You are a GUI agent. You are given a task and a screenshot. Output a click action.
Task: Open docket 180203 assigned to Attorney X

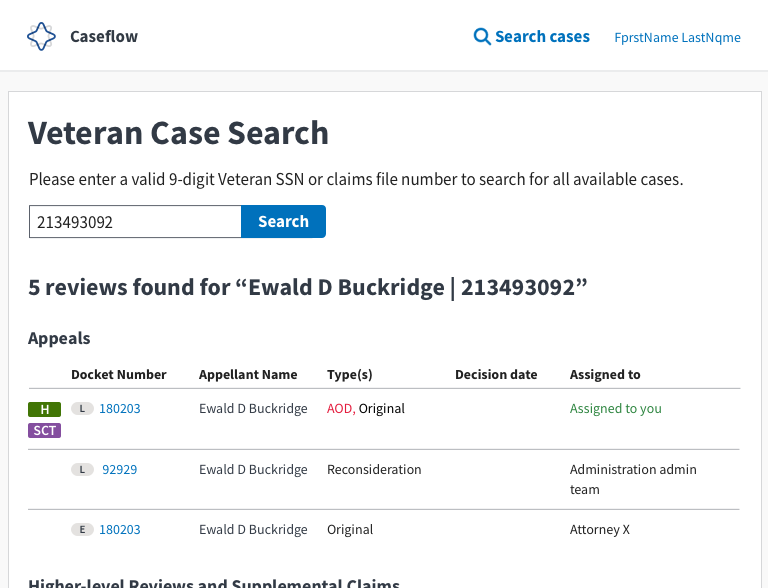120,530
